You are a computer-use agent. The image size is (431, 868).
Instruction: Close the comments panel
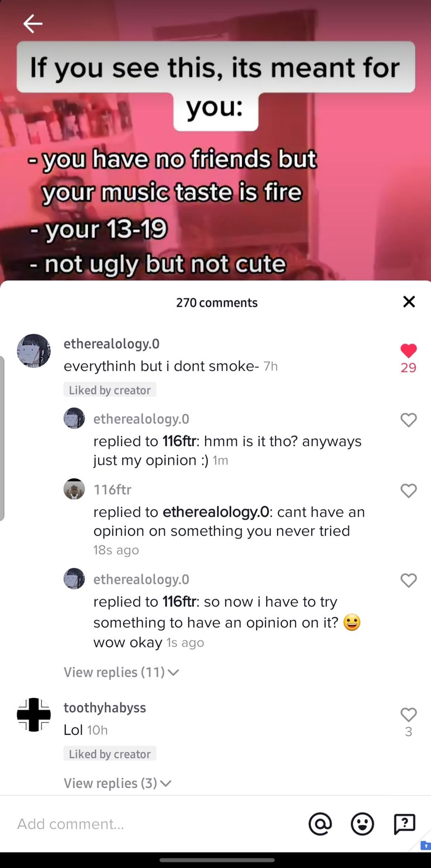point(409,302)
